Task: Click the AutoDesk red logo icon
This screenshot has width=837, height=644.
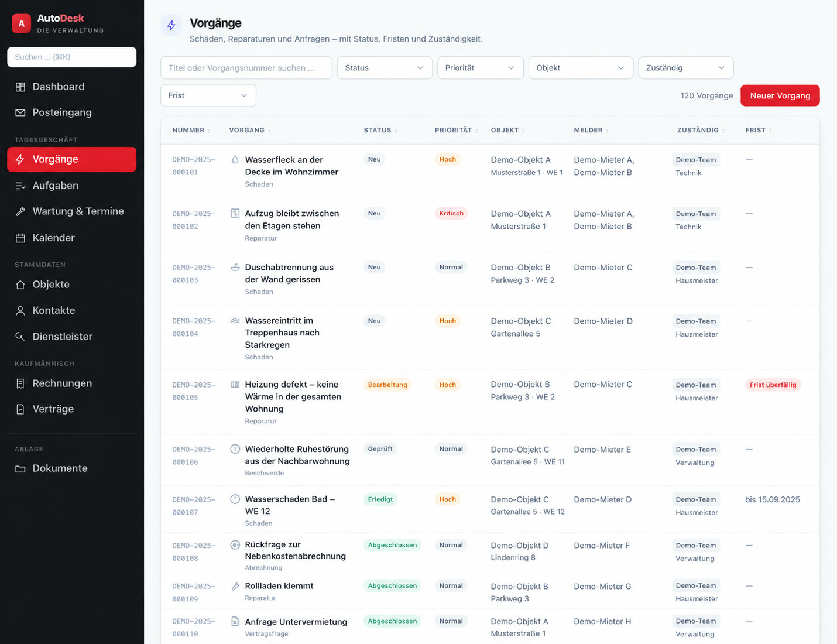Action: (x=22, y=23)
